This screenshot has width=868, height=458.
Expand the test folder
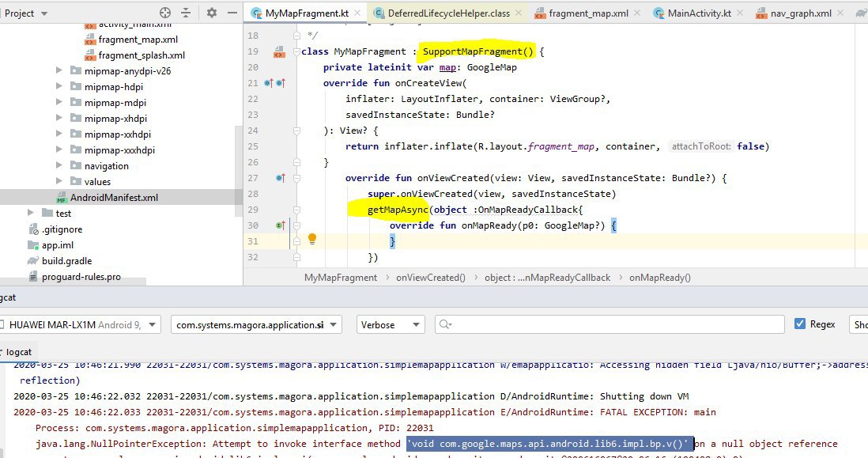tap(31, 213)
